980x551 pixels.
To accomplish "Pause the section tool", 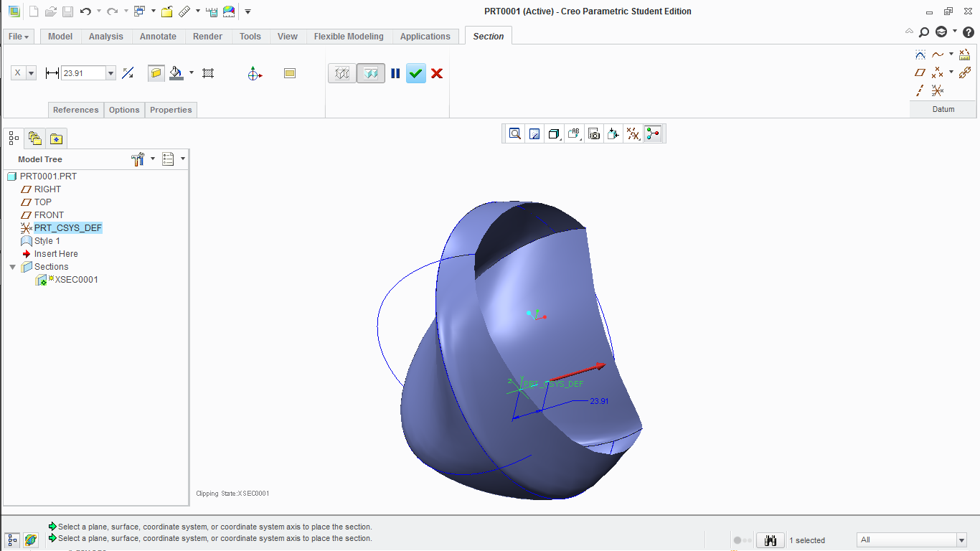I will [395, 73].
